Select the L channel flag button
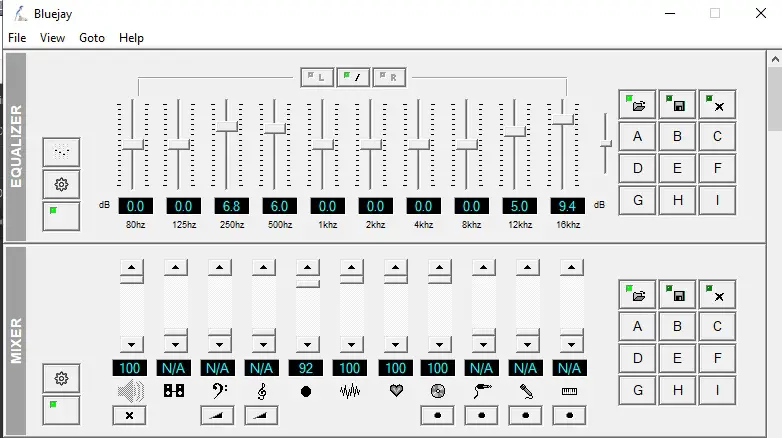Image resolution: width=782 pixels, height=438 pixels. (x=317, y=77)
